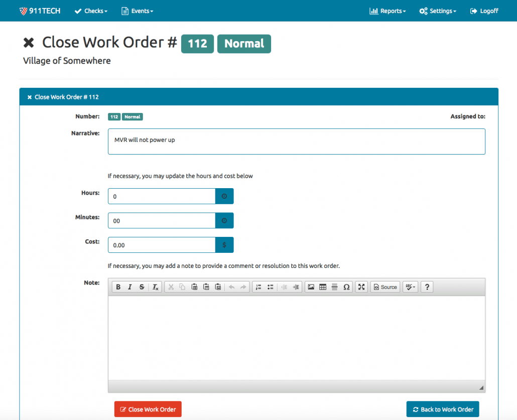Open the Reports menu
This screenshot has height=420, width=517.
pyautogui.click(x=387, y=11)
